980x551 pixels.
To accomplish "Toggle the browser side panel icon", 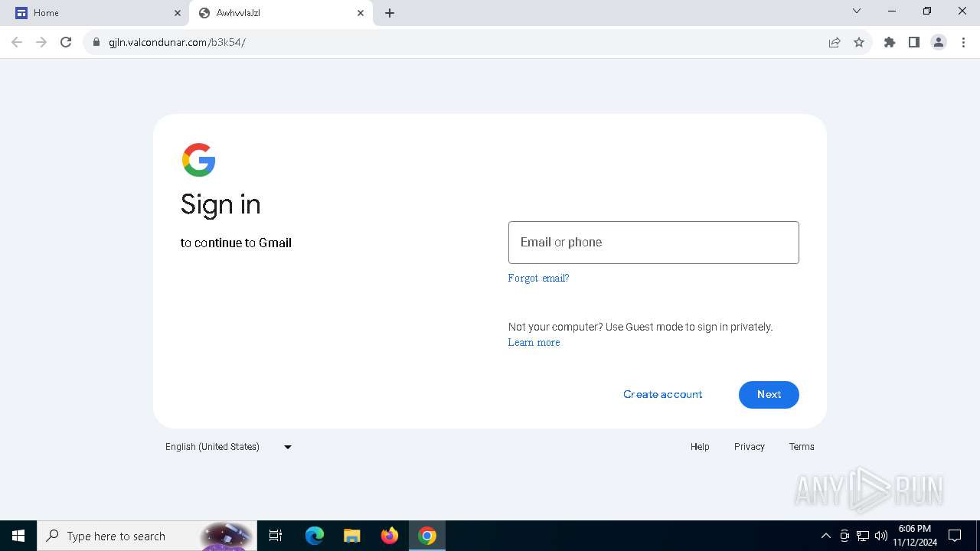I will tap(914, 42).
